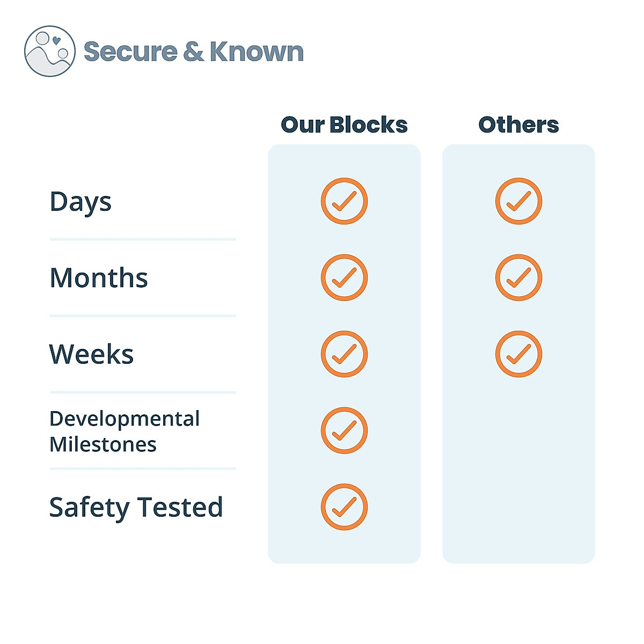Click Others checkmark for Weeks
Screen dimensions: 644x644
(x=518, y=354)
